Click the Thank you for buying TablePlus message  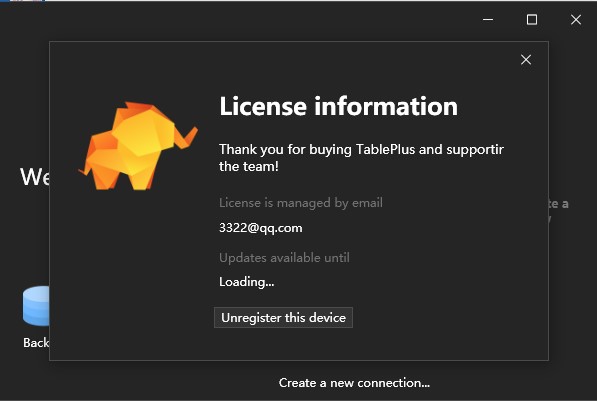pos(361,158)
